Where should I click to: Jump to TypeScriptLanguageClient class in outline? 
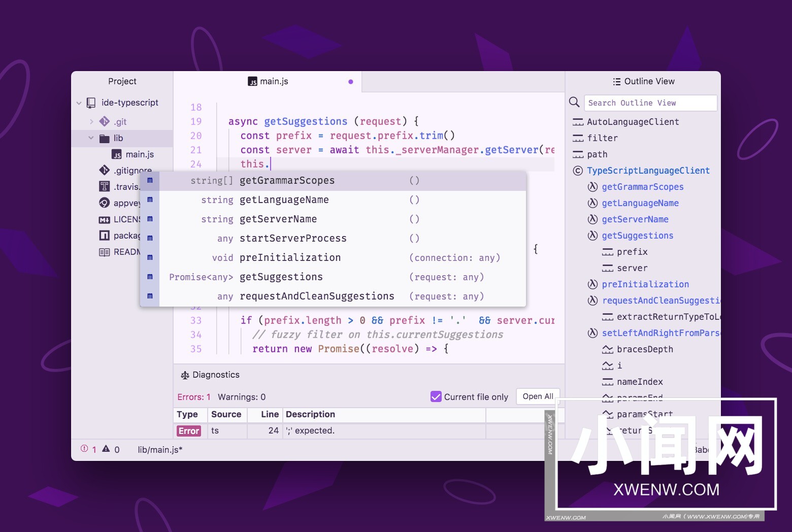point(648,171)
